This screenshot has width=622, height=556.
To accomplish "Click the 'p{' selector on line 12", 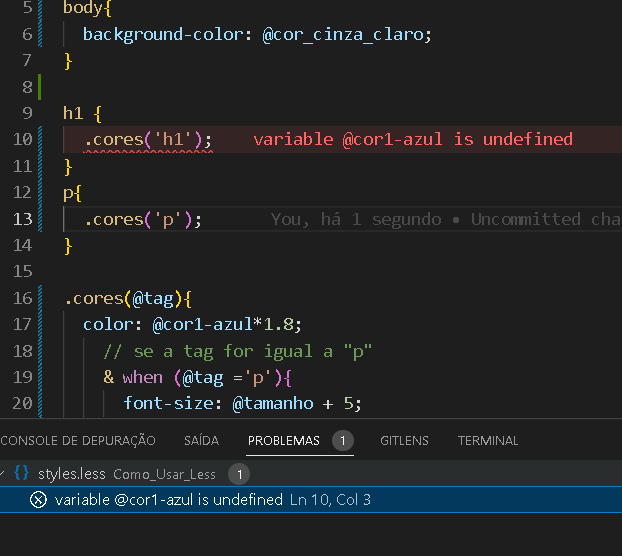I will [x=72, y=193].
